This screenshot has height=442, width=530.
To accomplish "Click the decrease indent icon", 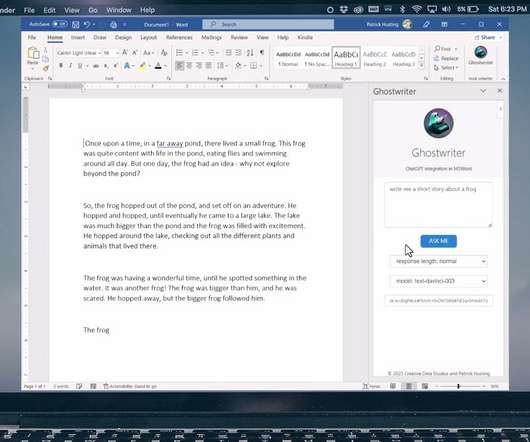I will [x=229, y=53].
